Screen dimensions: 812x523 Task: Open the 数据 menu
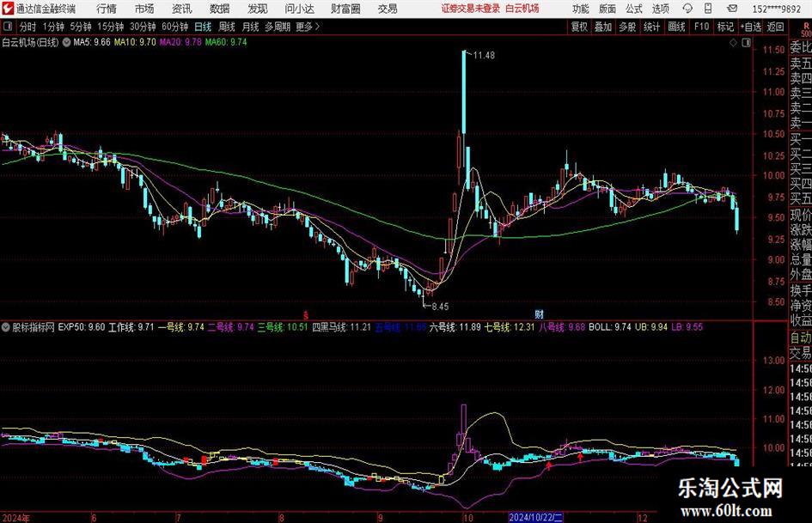[220, 9]
